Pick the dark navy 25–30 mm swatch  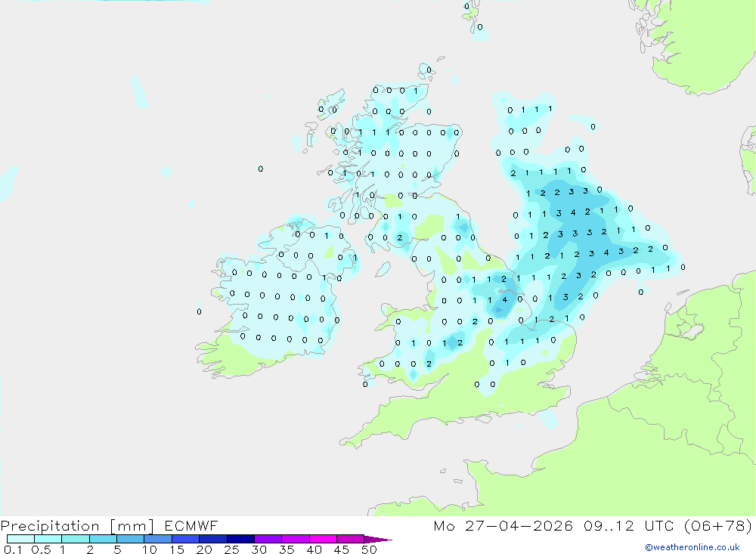240,539
